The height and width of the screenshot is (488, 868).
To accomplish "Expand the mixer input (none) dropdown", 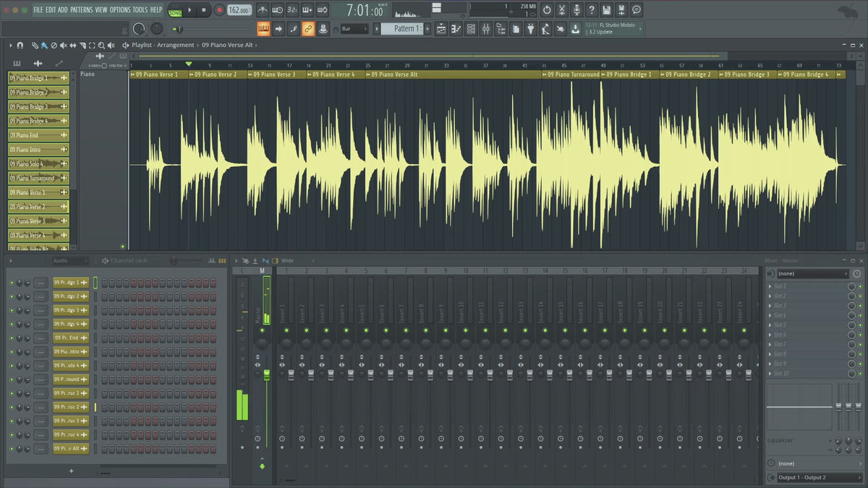I will click(813, 274).
